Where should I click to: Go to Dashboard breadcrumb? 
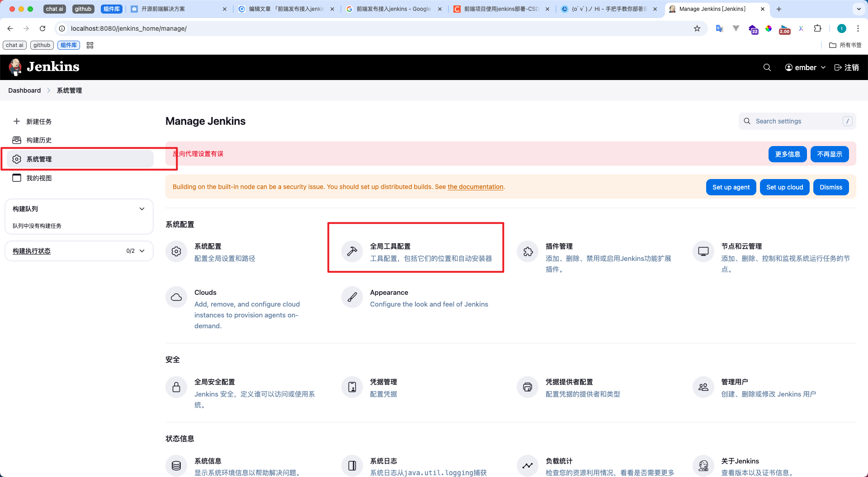(24, 90)
